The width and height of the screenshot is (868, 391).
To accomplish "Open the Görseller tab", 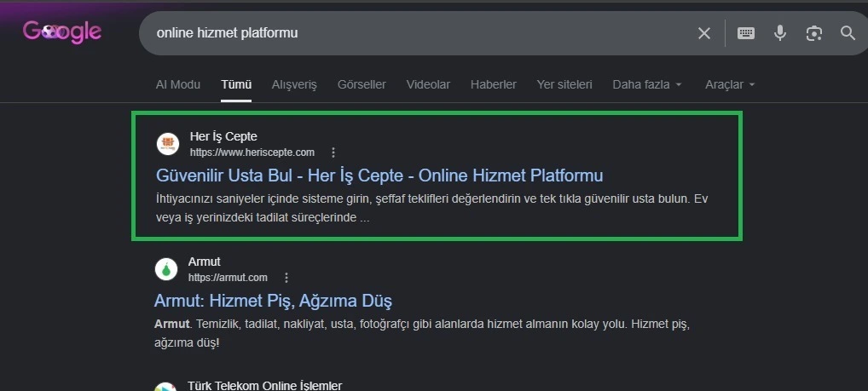I will coord(362,84).
